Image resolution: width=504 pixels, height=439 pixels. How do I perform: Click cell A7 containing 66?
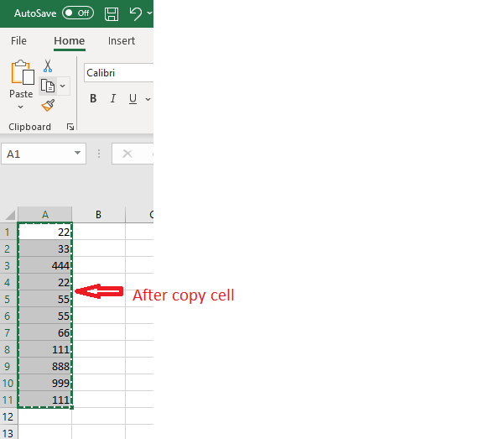[45, 332]
